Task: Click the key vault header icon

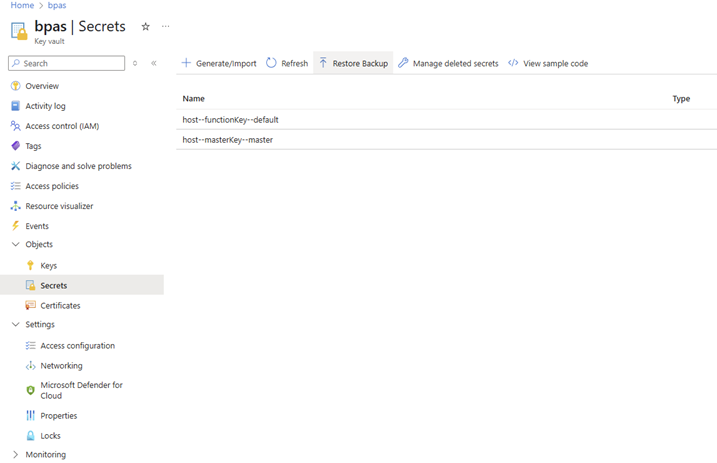Action: 19,31
